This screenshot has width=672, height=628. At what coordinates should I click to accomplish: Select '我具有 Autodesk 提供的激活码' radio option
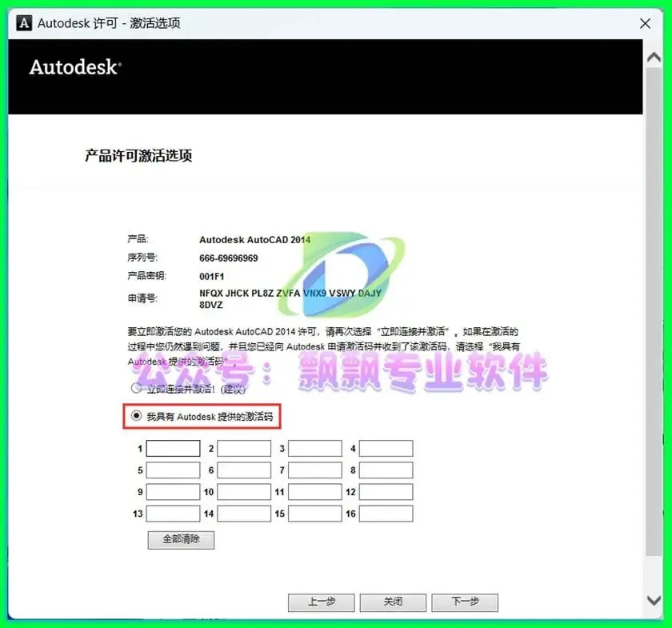(136, 416)
